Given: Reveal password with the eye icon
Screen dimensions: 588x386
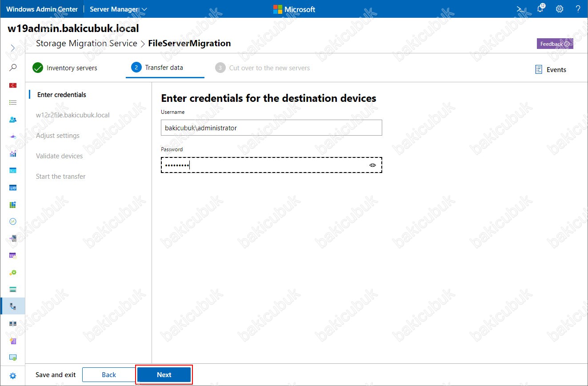Looking at the screenshot, I should (372, 165).
